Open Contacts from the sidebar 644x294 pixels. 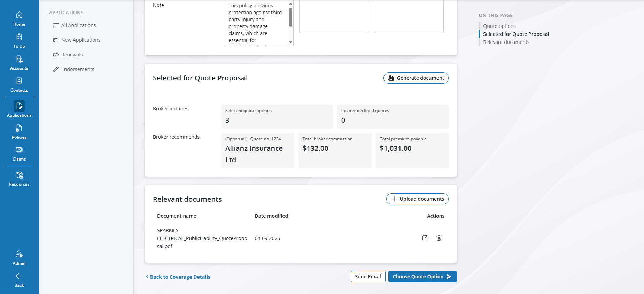pyautogui.click(x=19, y=85)
